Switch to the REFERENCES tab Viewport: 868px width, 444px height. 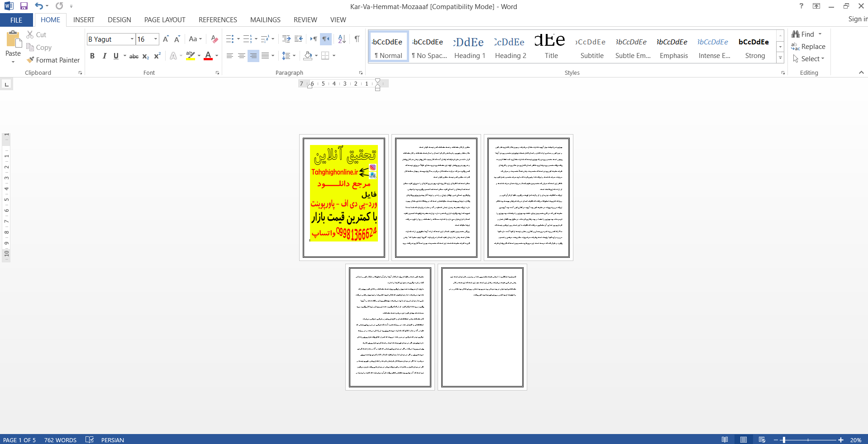[x=218, y=20]
